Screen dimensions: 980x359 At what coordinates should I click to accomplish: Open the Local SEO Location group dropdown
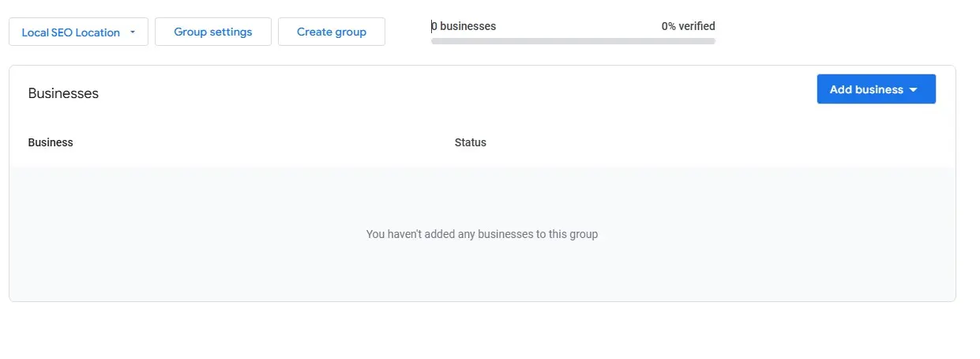point(78,32)
